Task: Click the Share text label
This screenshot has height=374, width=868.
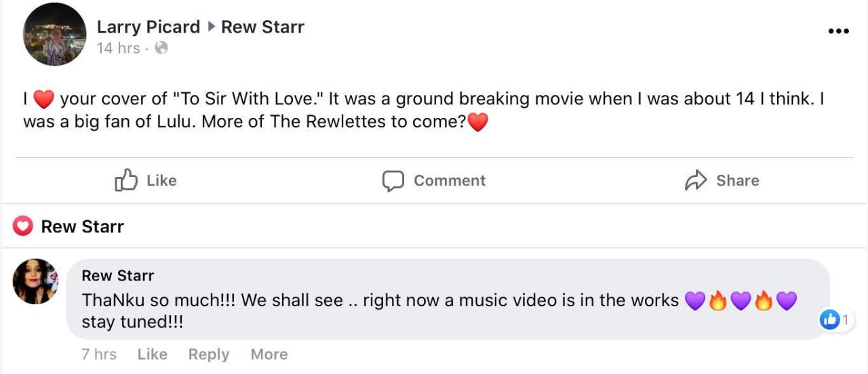Action: pyautogui.click(x=738, y=180)
